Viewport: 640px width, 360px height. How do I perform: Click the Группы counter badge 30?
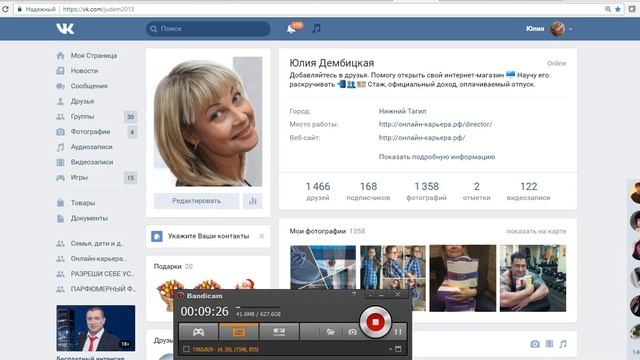click(130, 117)
